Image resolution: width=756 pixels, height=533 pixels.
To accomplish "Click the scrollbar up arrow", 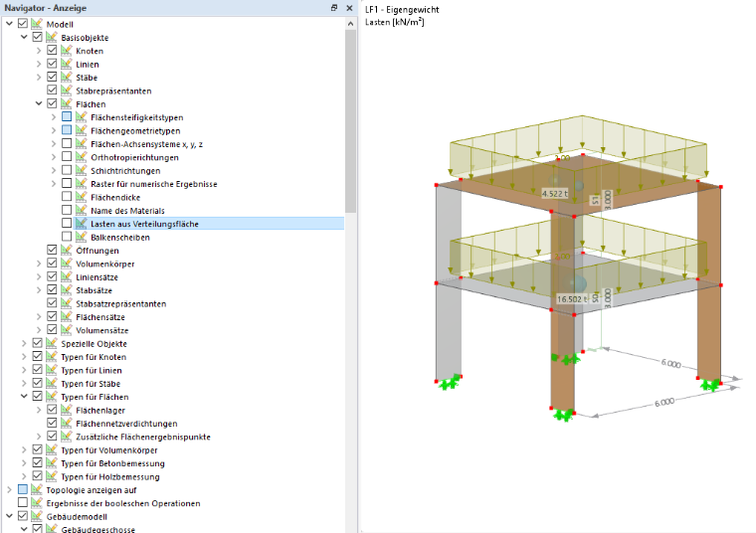I will tap(350, 23).
